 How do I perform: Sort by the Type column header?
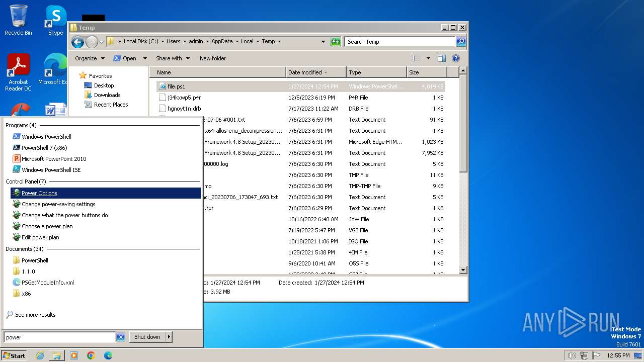376,72
